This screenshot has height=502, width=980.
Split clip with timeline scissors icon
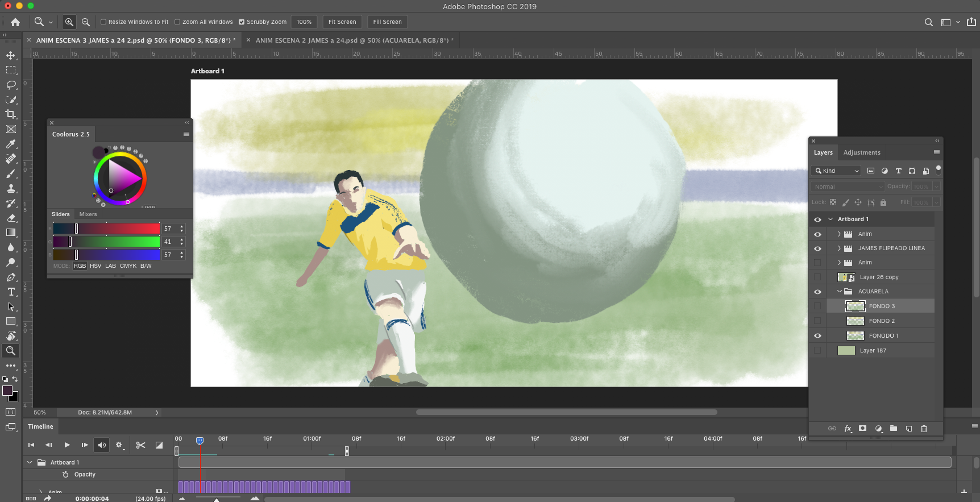(x=140, y=445)
